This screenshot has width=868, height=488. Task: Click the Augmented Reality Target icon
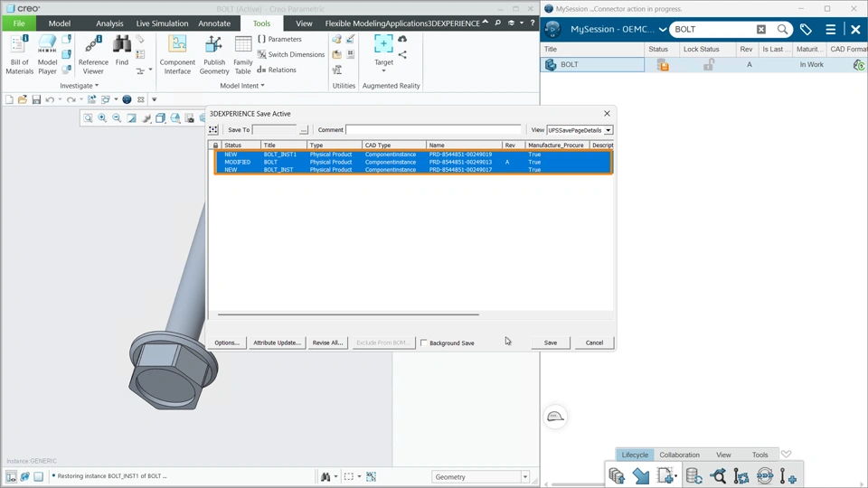click(383, 44)
